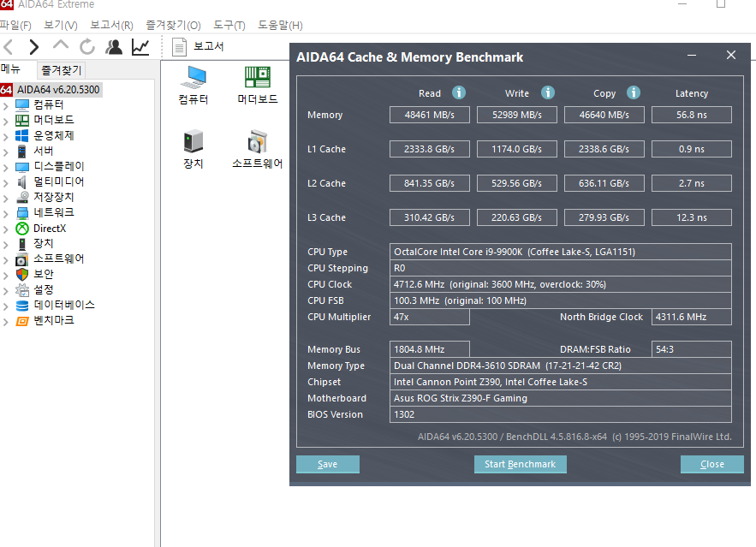The height and width of the screenshot is (547, 756).
Task: Click the Memory Latency value 56.8 ns
Action: pos(692,115)
